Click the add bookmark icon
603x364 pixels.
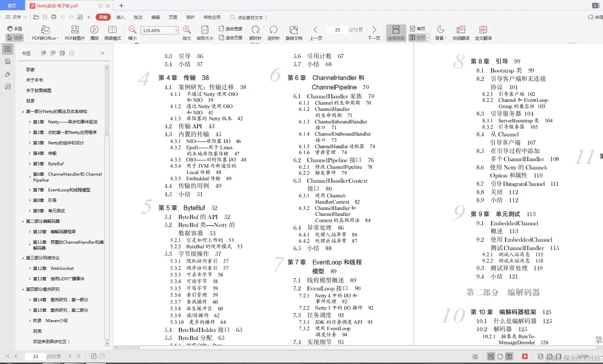62,53
